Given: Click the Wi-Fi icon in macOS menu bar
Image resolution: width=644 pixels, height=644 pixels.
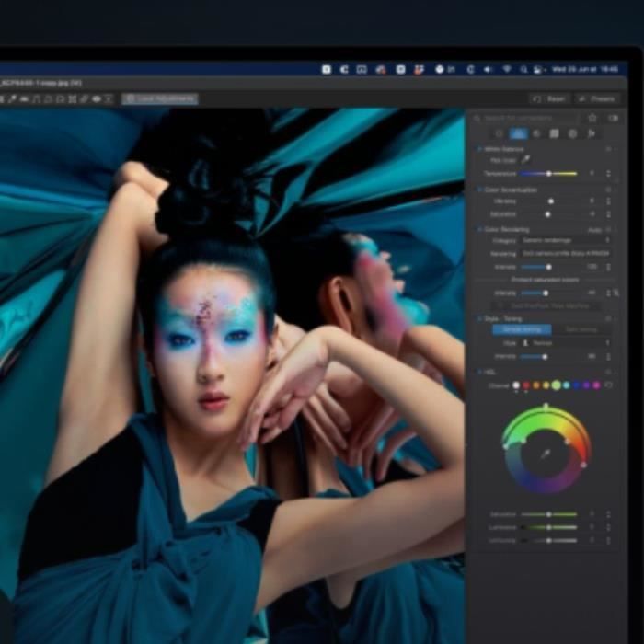Looking at the screenshot, I should (x=504, y=69).
